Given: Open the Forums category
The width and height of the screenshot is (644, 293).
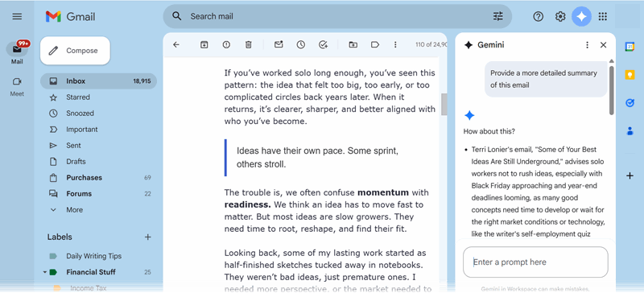Looking at the screenshot, I should pos(98,193).
